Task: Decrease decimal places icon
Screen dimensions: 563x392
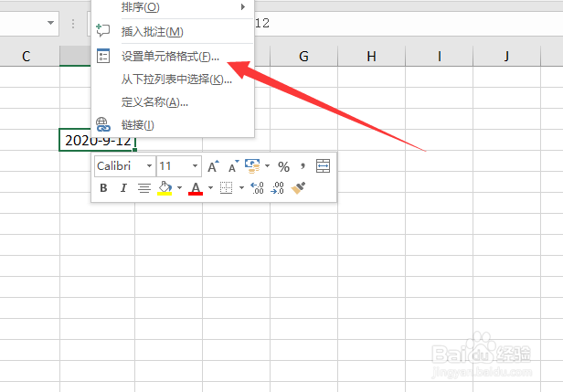Action: 277,187
